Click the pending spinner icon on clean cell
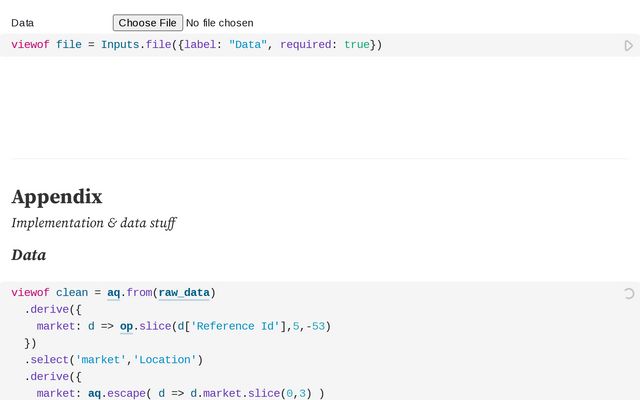The height and width of the screenshot is (400, 640). (x=628, y=293)
